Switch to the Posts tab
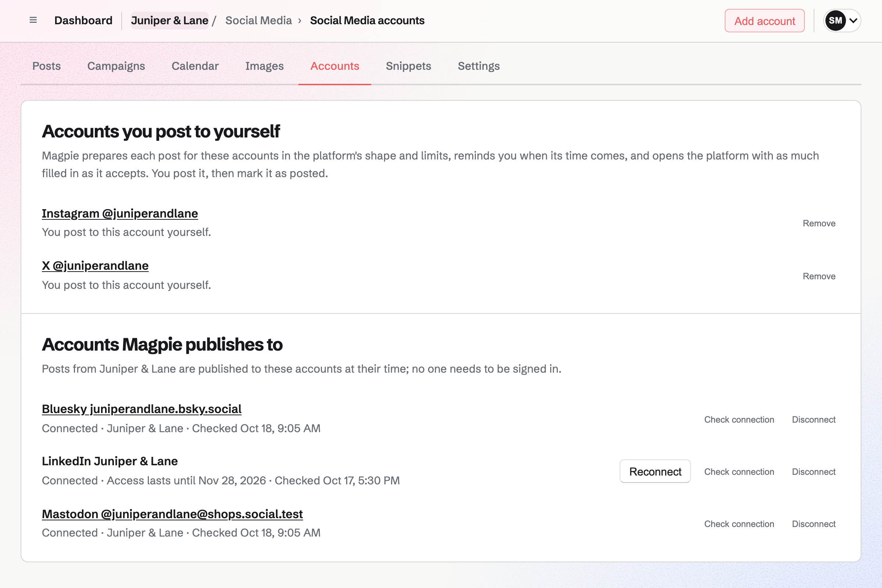Screen dimensions: 882x588 point(47,66)
